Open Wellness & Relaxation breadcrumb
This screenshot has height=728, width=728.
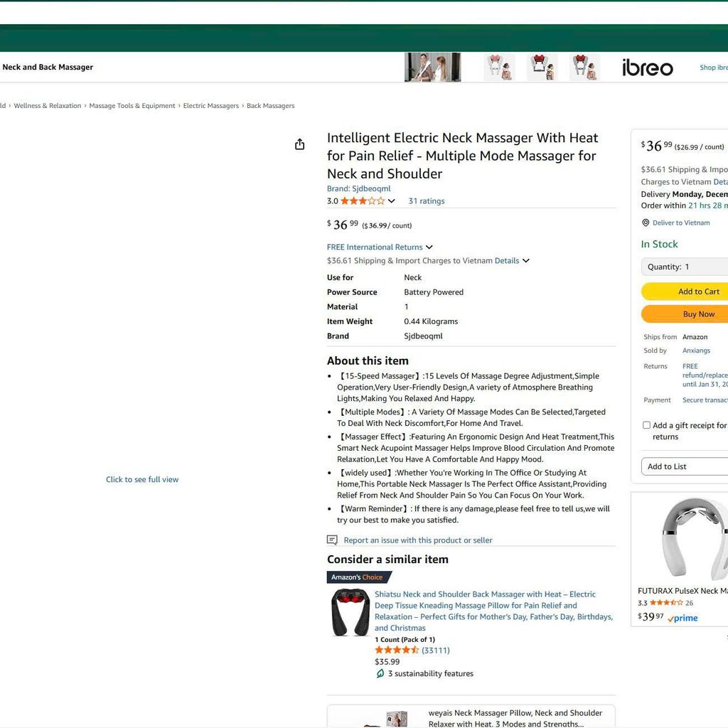[x=48, y=106]
